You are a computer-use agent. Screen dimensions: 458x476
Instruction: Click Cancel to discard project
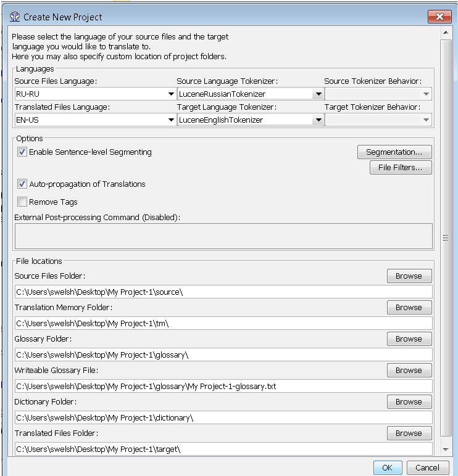tap(427, 468)
